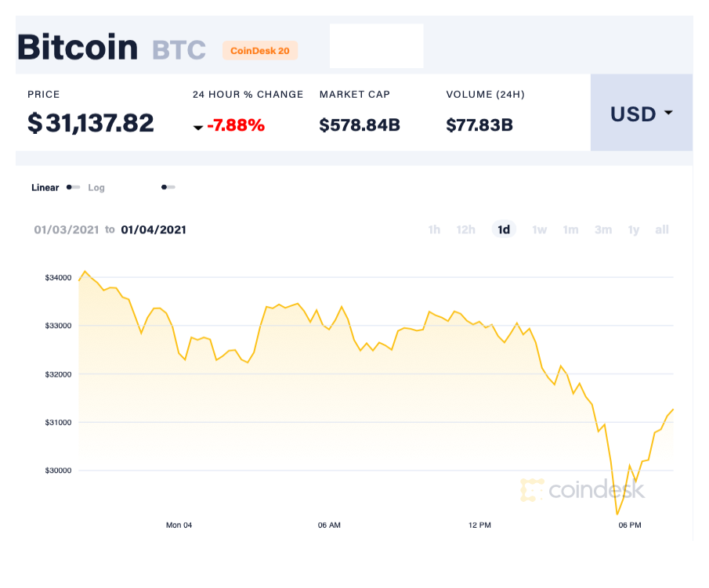Select the 3m timeframe
The image size is (709, 588).
(603, 229)
